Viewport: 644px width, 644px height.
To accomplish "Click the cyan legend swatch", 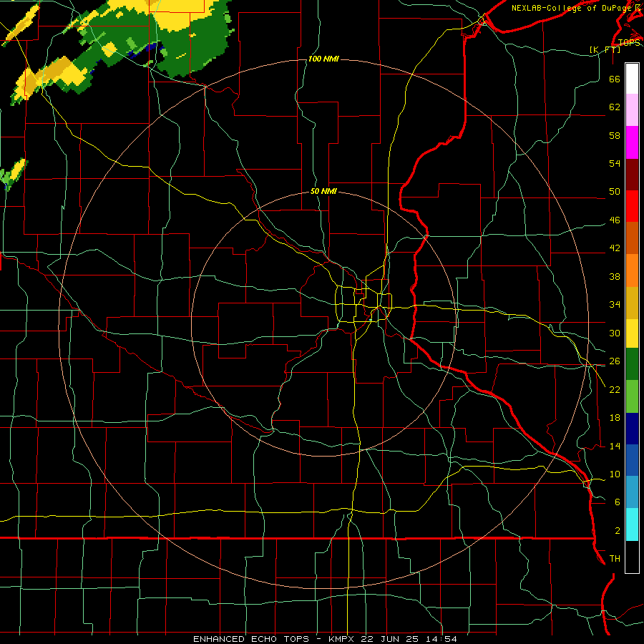I will click(x=632, y=525).
